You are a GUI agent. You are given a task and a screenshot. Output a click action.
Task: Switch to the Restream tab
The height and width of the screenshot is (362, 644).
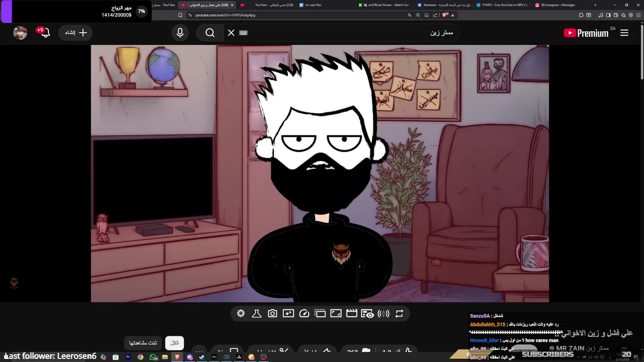(445, 5)
